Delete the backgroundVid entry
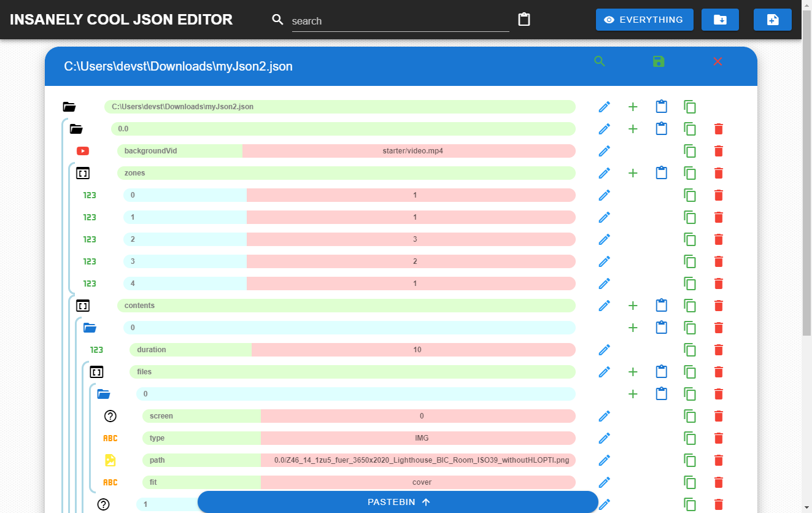The height and width of the screenshot is (513, 812). tap(719, 151)
